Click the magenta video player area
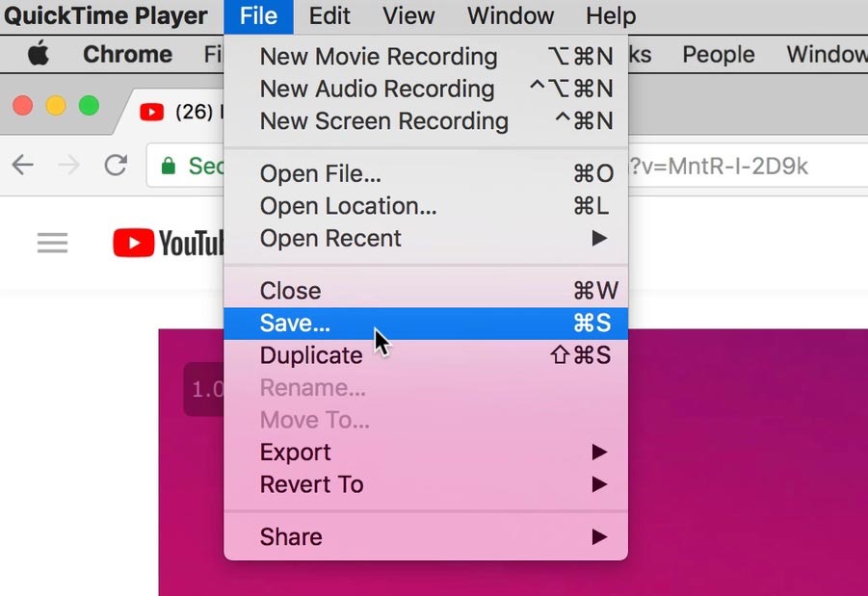The image size is (868, 596). (x=748, y=462)
